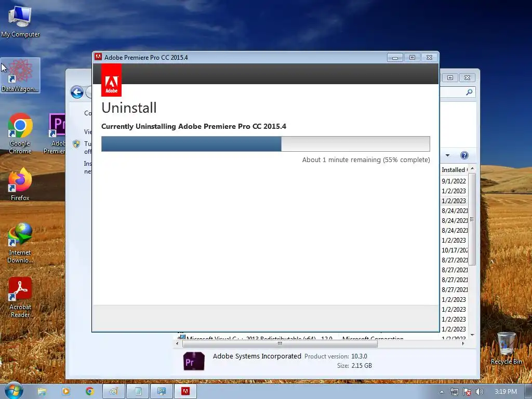The width and height of the screenshot is (532, 399).
Task: Close the Adobe Premiere Pro uninstaller window
Action: click(429, 57)
